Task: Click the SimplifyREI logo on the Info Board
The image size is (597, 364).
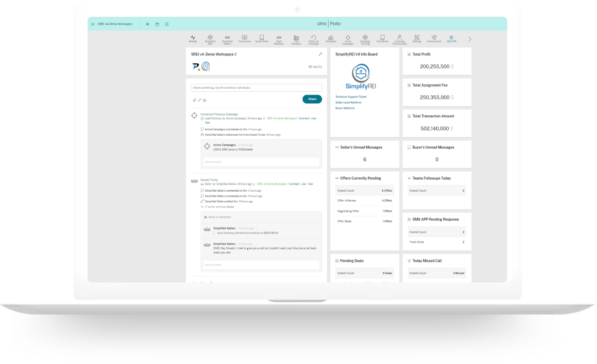Action: tap(360, 77)
